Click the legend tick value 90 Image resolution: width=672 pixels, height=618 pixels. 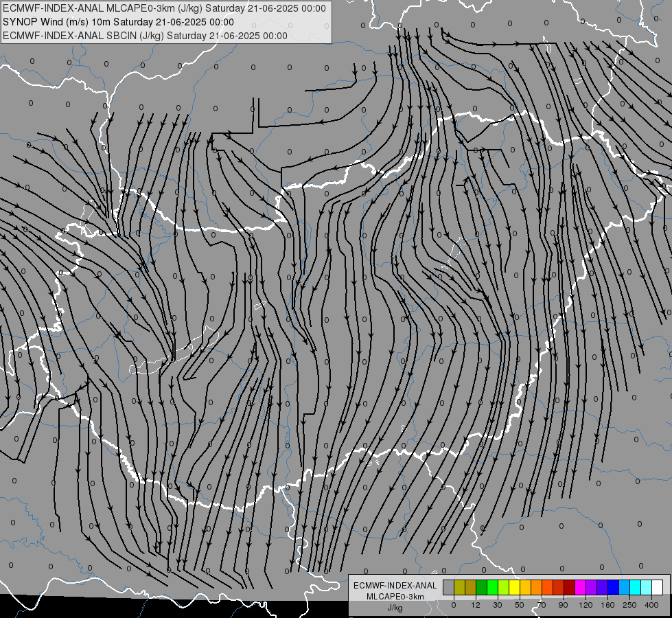coord(563,605)
